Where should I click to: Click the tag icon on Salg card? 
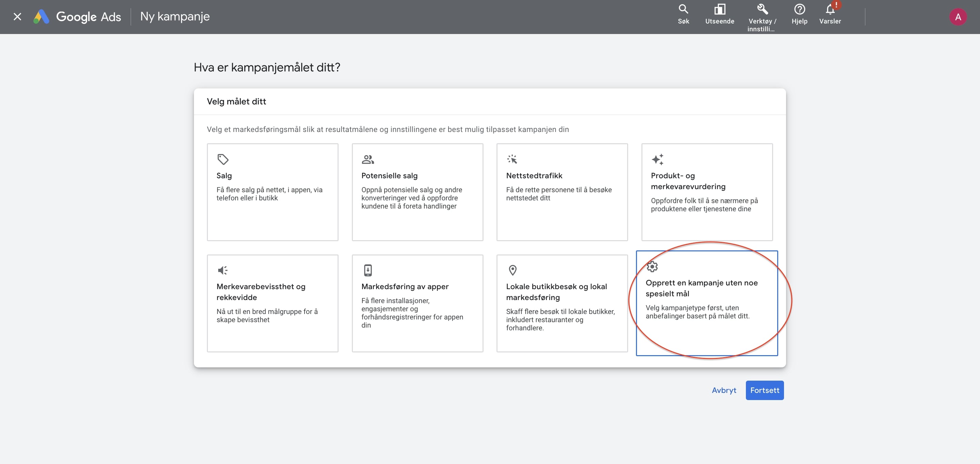pos(223,159)
